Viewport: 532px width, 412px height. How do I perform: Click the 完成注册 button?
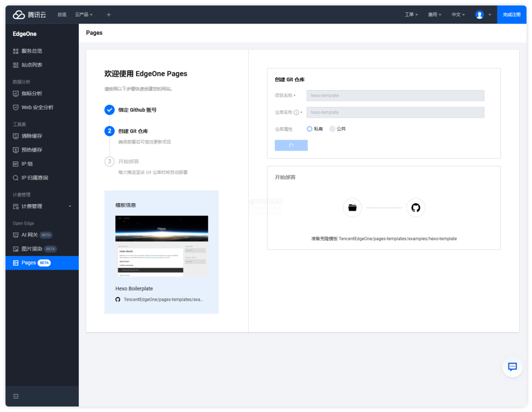pyautogui.click(x=511, y=15)
